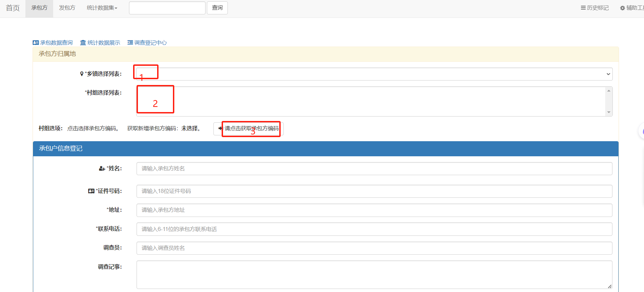Viewport: 644px width, 292px height.
Task: Expand the 统计数据集 dropdown menu
Action: point(102,8)
